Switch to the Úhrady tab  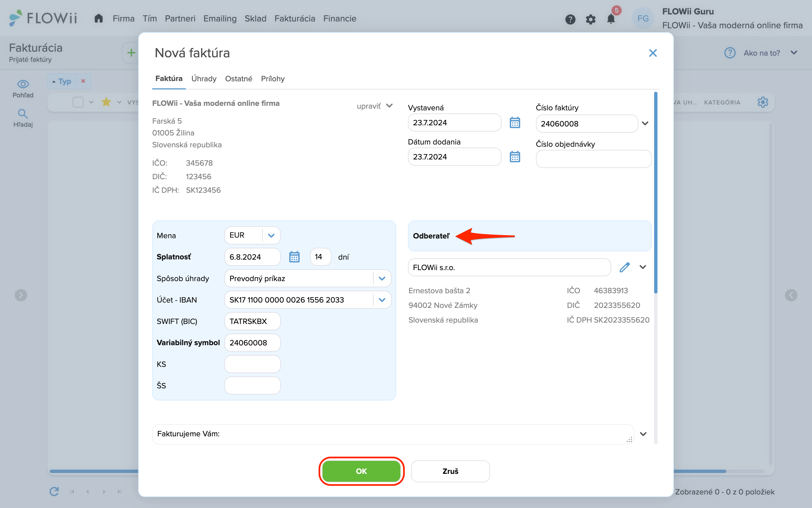pos(204,79)
